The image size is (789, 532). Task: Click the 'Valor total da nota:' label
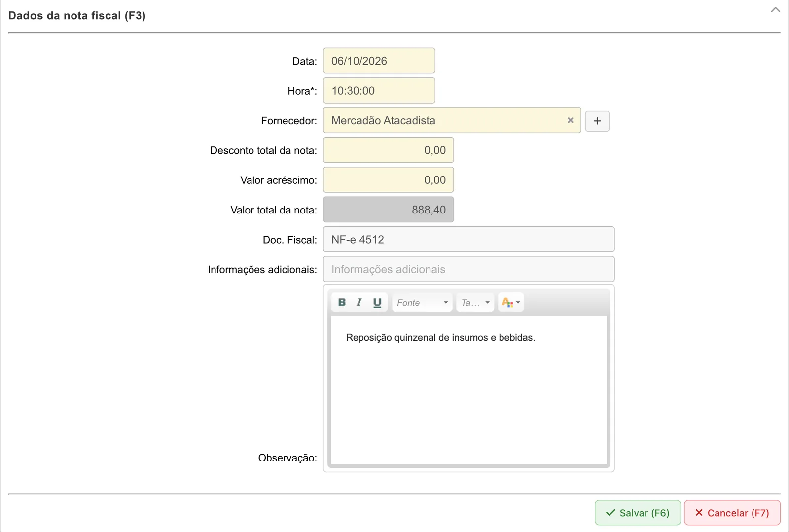coord(274,210)
